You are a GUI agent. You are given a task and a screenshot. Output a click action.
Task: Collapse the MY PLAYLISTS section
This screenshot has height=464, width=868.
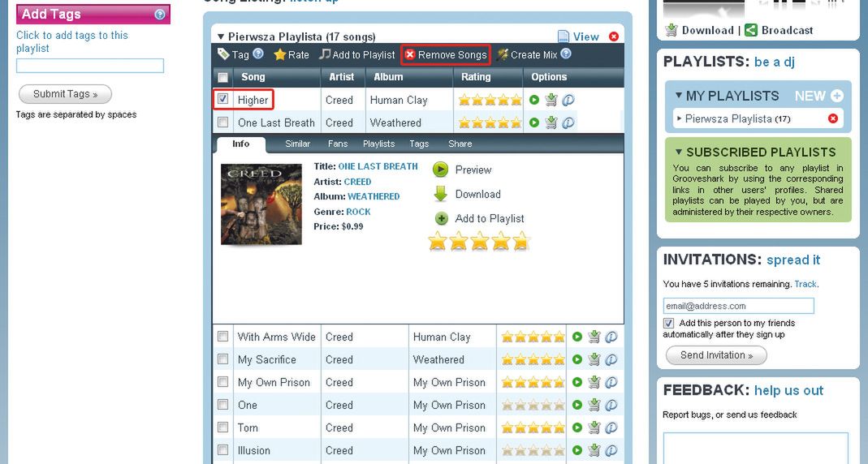click(x=678, y=95)
